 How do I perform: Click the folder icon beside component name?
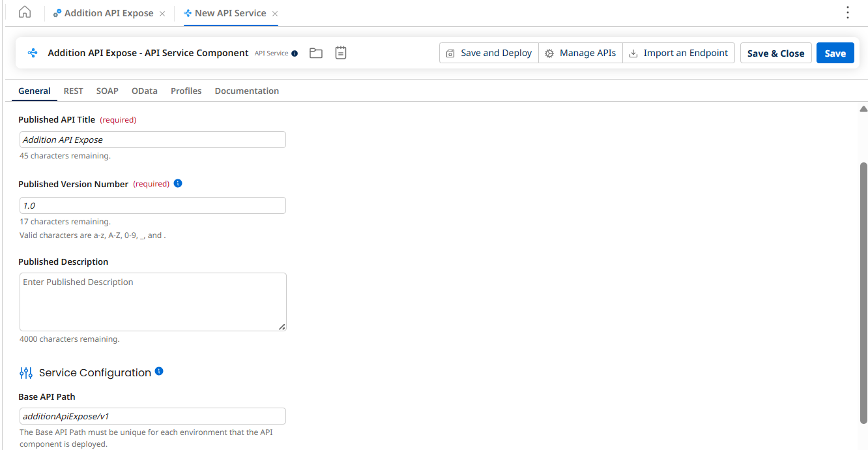click(x=316, y=53)
